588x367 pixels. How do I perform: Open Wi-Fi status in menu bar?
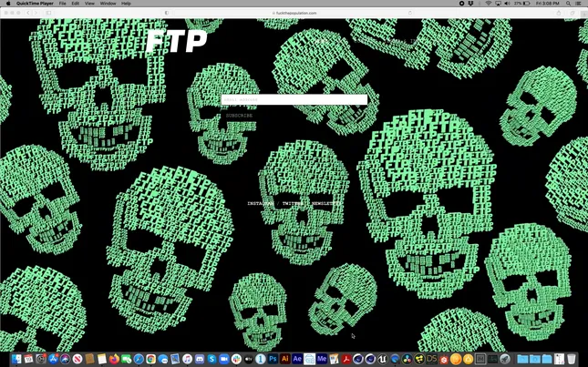coord(489,4)
